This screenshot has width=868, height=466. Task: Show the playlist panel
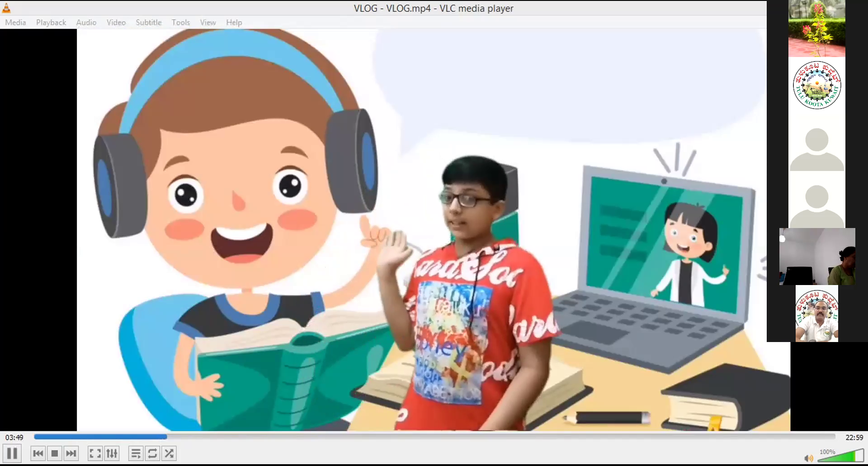tap(136, 453)
